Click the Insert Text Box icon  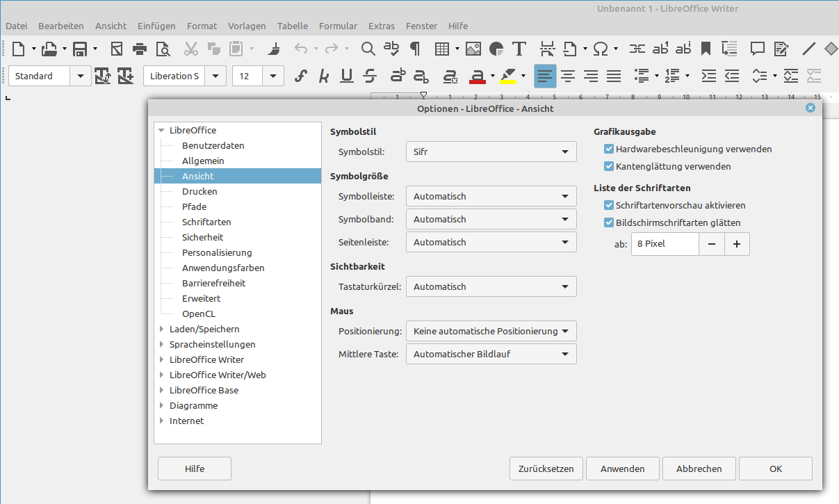[519, 49]
